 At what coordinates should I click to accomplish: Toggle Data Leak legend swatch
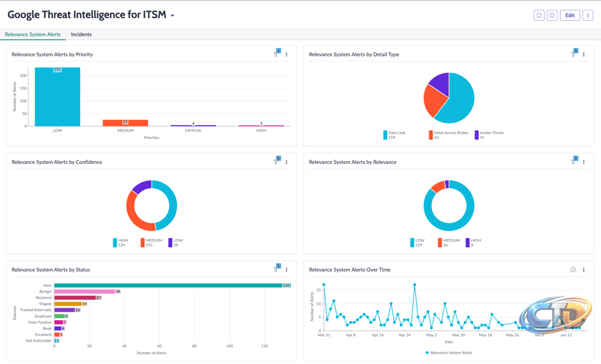tap(385, 135)
